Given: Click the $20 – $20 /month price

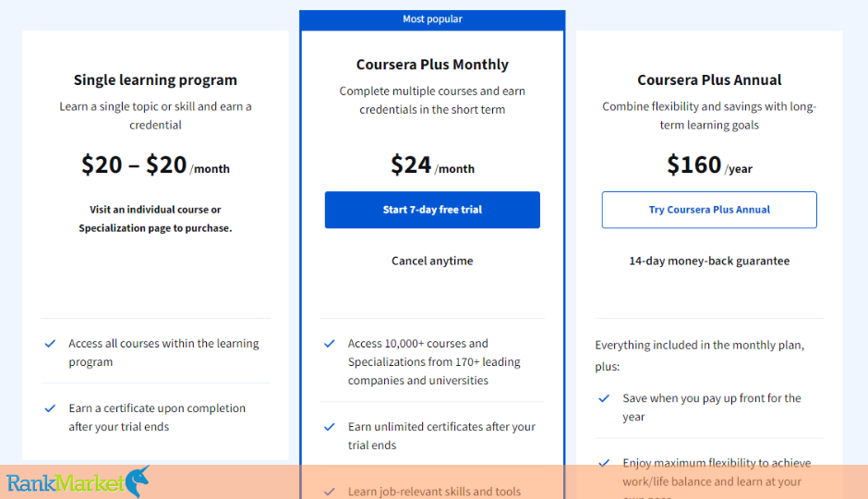Looking at the screenshot, I should point(155,165).
